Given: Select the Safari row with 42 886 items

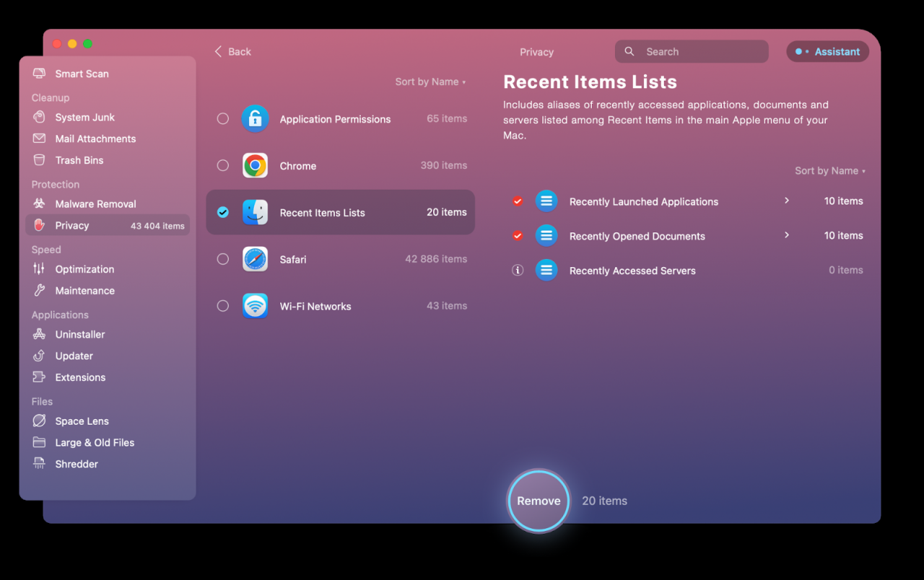Looking at the screenshot, I should tap(341, 259).
